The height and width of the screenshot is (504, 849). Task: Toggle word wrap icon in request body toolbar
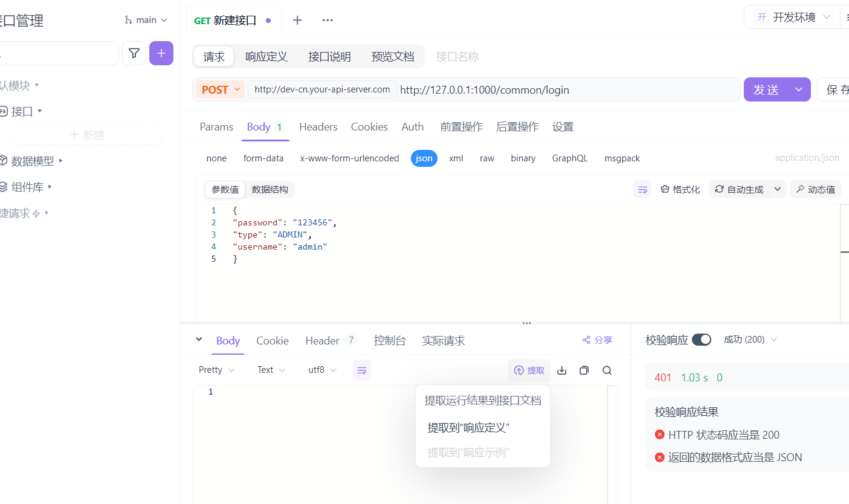(x=642, y=189)
